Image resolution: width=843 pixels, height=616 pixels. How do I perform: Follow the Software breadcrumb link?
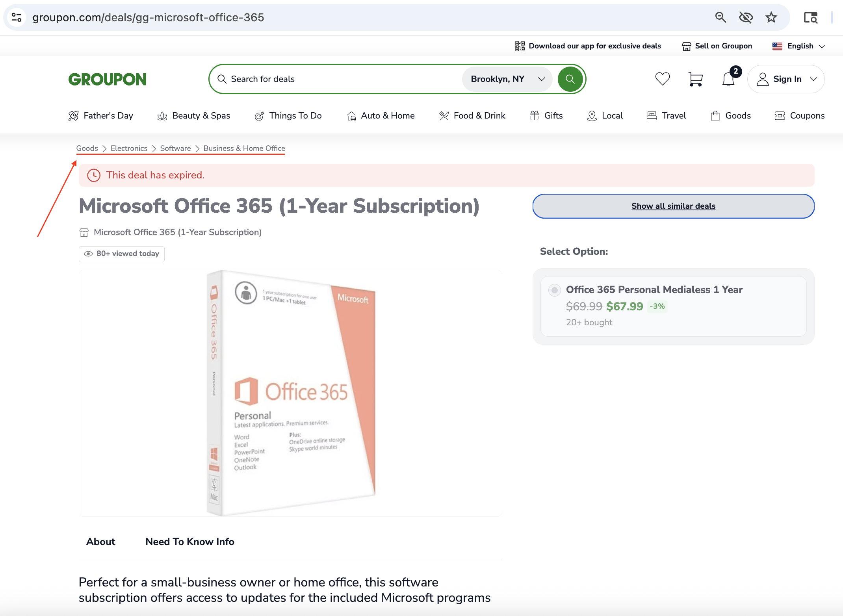pos(175,148)
